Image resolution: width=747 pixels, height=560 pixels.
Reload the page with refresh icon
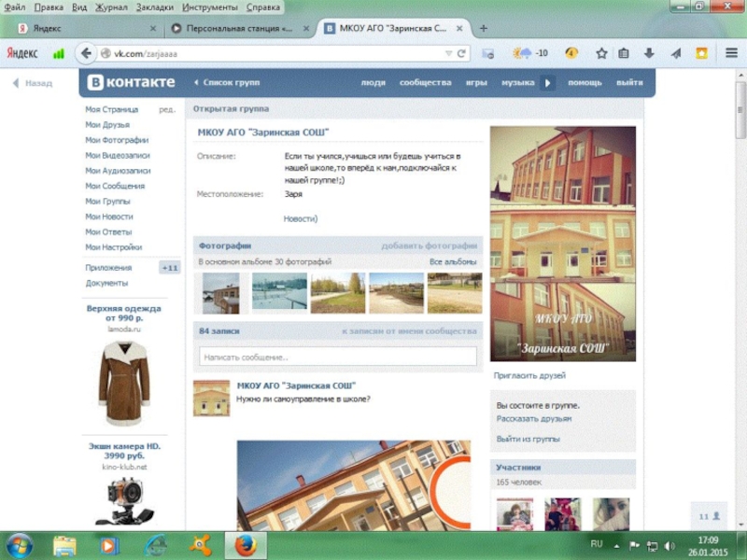tap(461, 53)
